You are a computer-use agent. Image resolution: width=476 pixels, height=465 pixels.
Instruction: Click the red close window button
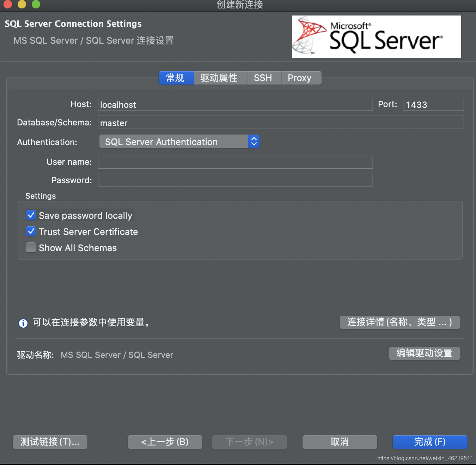click(8, 4)
